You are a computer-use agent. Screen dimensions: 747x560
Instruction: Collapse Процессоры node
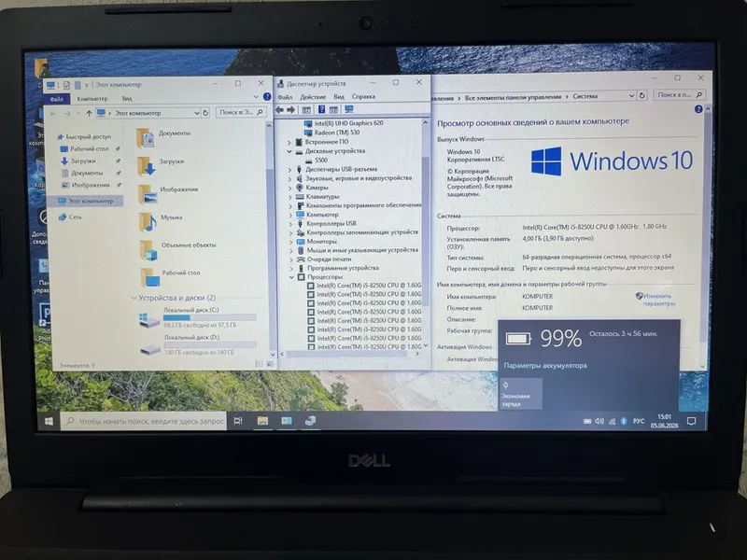click(291, 277)
